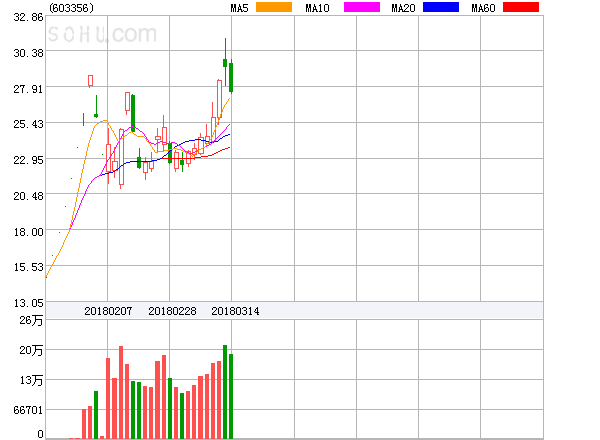Click the 27.91 price axis value
600x440 pixels.
click(x=28, y=89)
